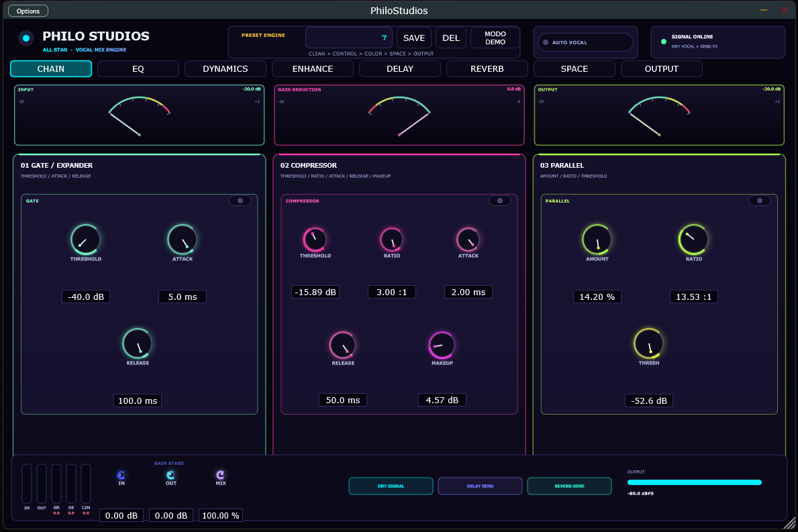
Task: Go to the SPACE tab
Action: [x=574, y=68]
